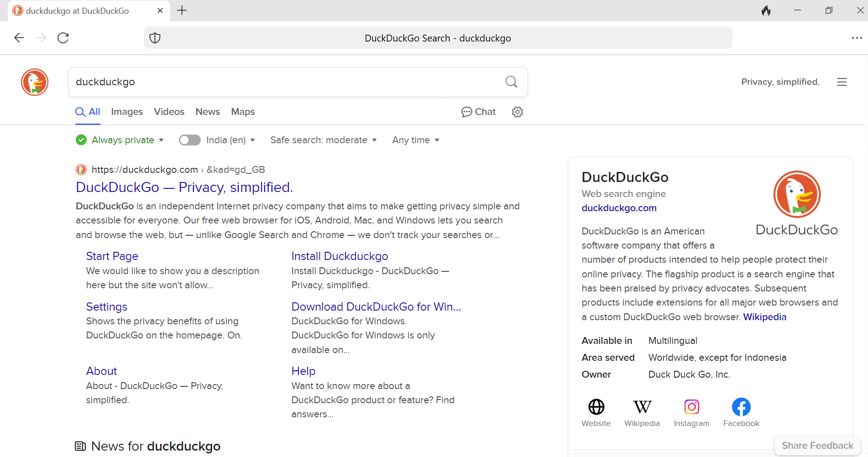Open Download DuckDuckGo for Win... sitelink
Screen dimensions: 868x457
click(376, 306)
